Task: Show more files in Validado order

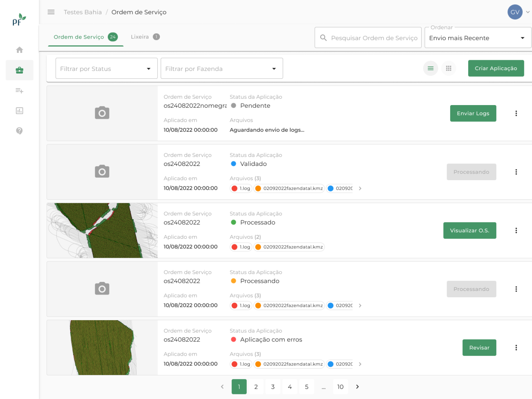Action: (x=360, y=189)
